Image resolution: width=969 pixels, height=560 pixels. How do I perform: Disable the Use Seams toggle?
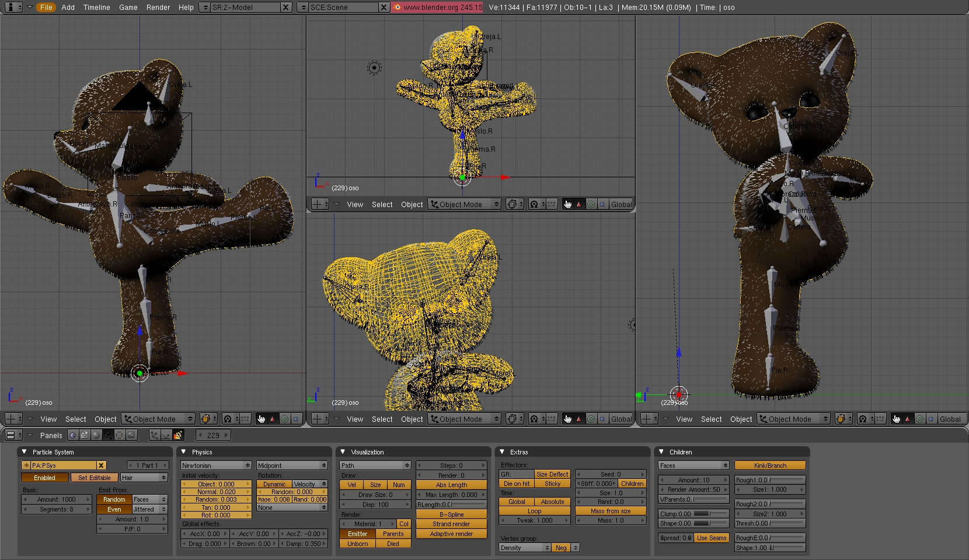pyautogui.click(x=712, y=538)
